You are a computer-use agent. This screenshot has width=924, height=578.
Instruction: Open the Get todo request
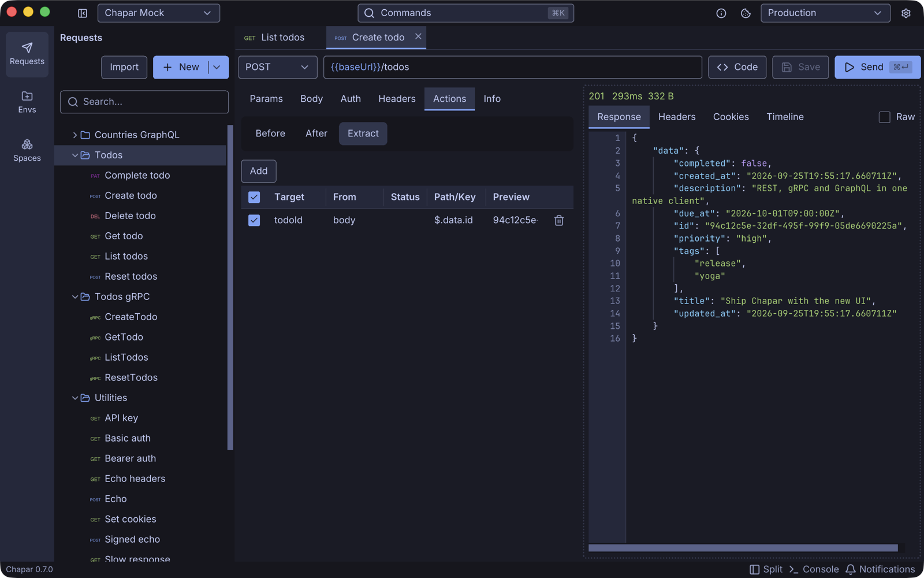140,236
